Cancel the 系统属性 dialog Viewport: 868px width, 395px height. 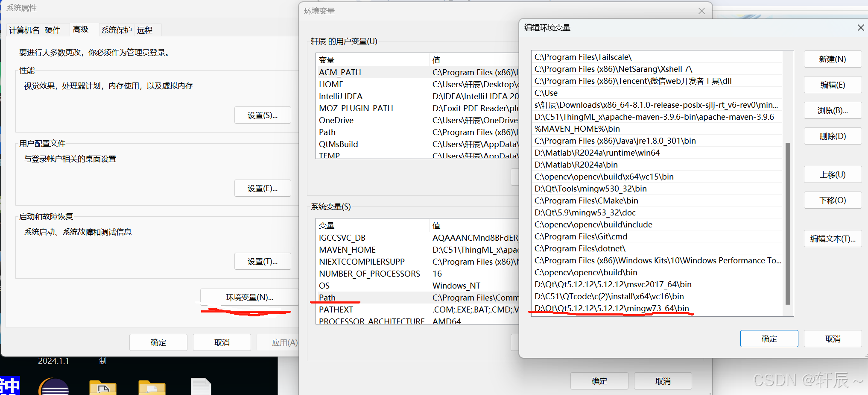tap(222, 342)
